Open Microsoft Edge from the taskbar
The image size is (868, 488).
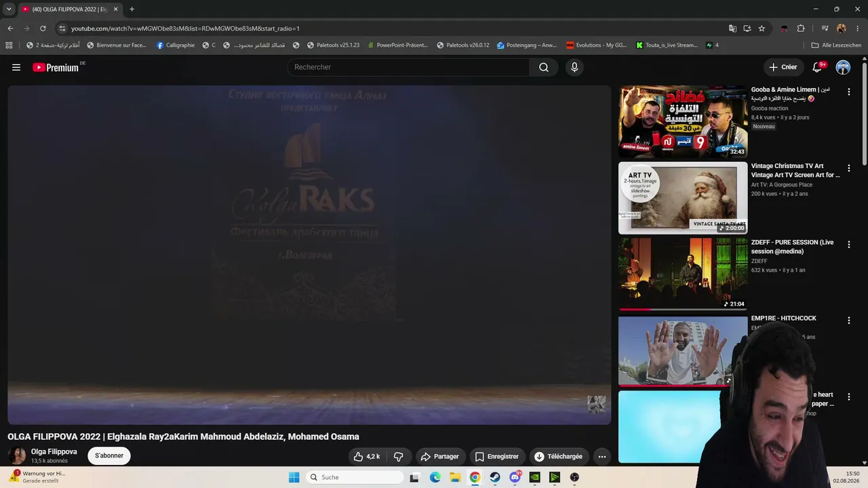[435, 477]
